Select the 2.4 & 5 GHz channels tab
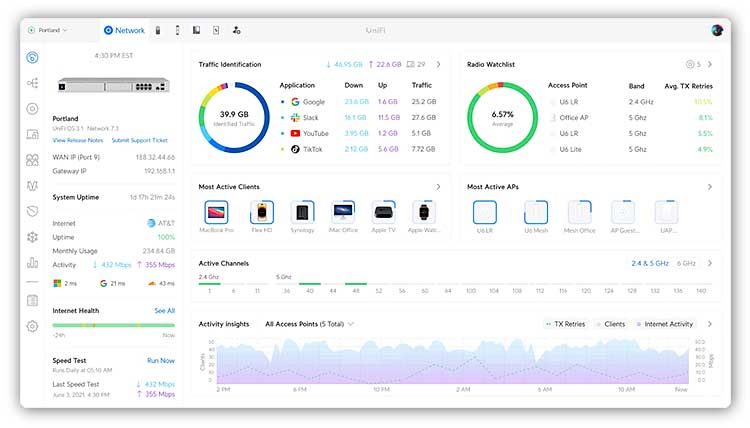 [650, 263]
